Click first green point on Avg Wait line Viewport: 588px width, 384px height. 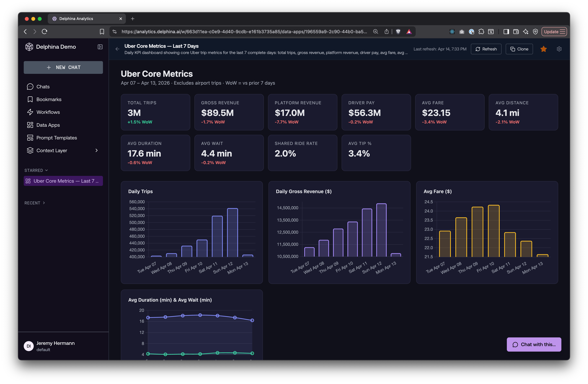coord(148,354)
